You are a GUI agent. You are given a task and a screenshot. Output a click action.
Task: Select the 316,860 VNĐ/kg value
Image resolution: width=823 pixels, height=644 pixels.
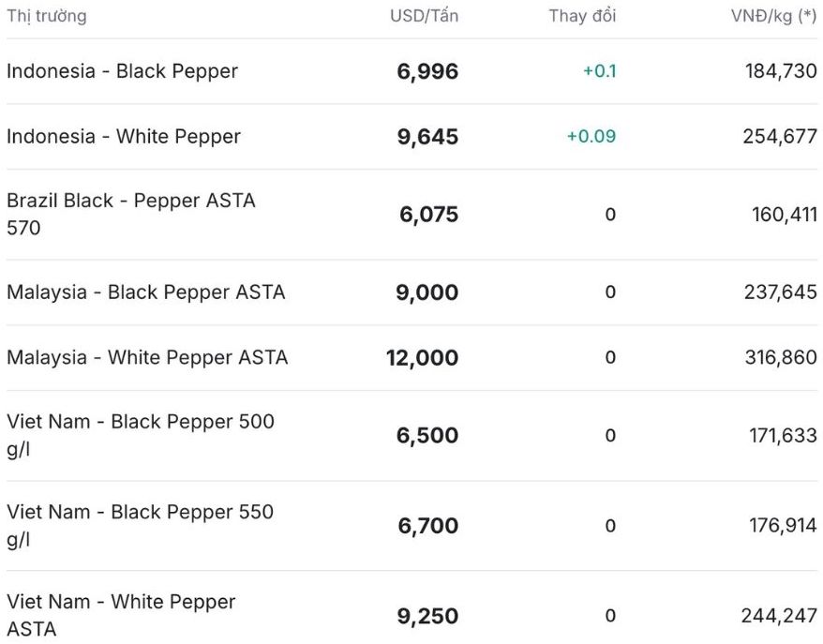pos(781,358)
